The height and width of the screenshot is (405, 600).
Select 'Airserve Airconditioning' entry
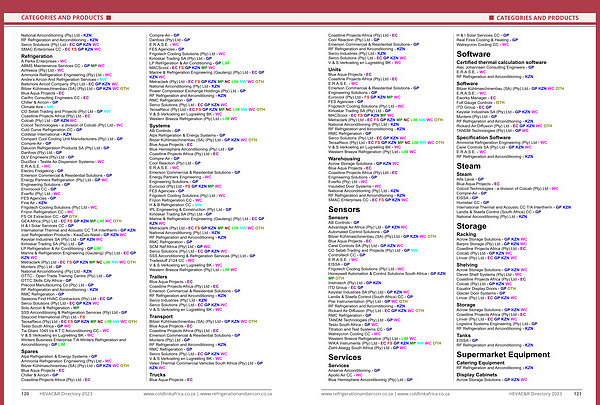pyautogui.click(x=354, y=371)
